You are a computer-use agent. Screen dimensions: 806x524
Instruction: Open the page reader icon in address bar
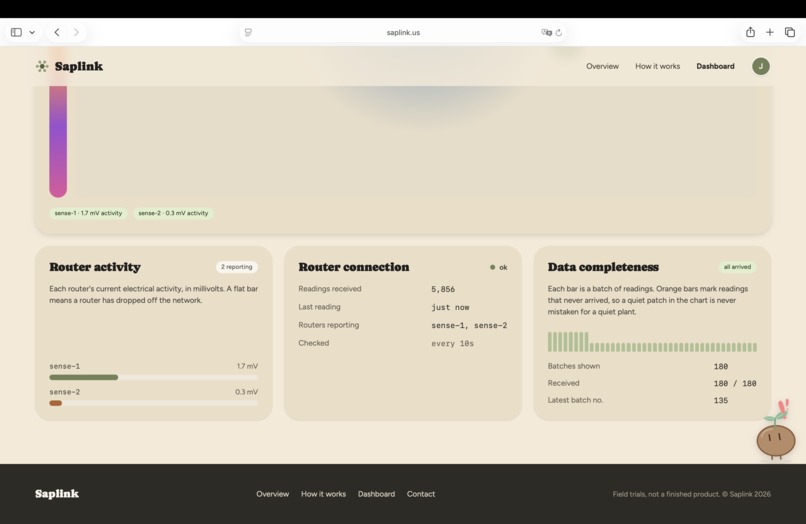(x=248, y=32)
